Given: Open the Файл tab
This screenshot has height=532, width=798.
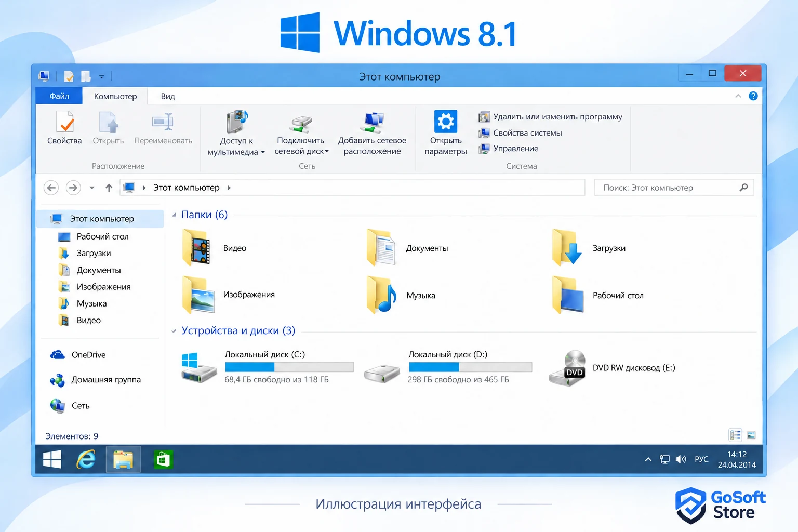Looking at the screenshot, I should coord(59,96).
